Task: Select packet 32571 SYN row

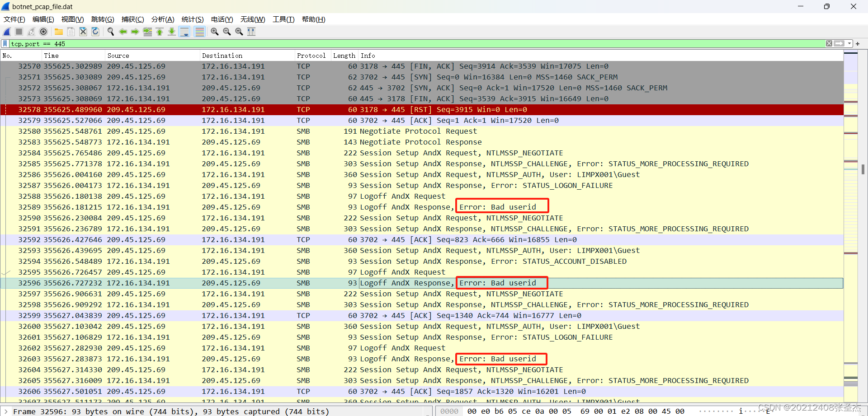Action: point(422,77)
